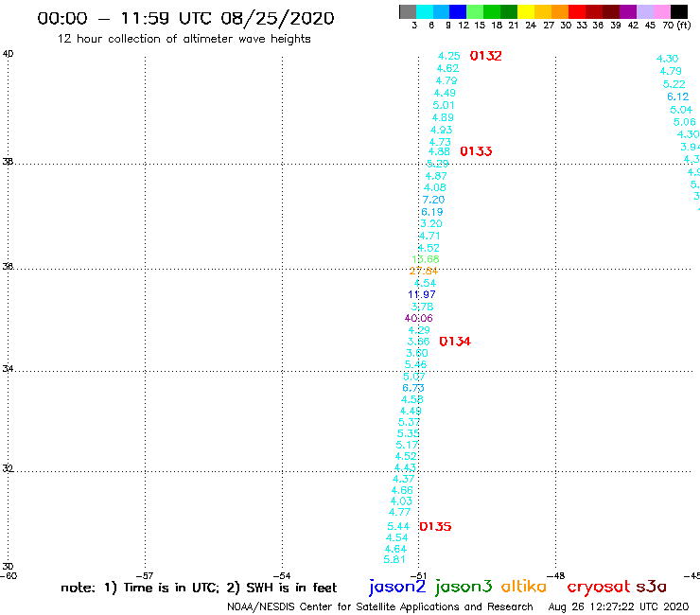Click the 5.44 value beside 0135

pyautogui.click(x=398, y=527)
